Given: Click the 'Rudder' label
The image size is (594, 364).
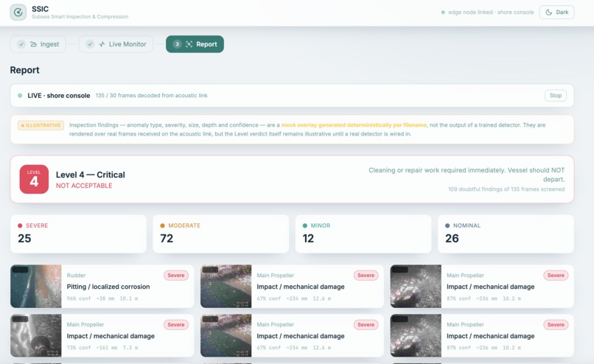Looking at the screenshot, I should pyautogui.click(x=76, y=276).
